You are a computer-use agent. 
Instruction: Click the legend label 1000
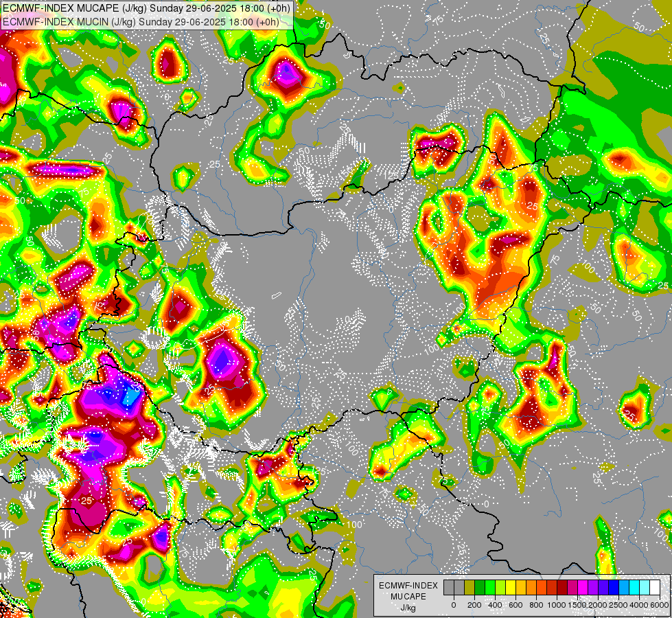pyautogui.click(x=557, y=605)
